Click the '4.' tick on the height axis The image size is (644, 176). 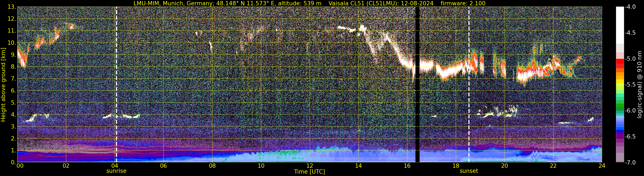click(x=13, y=115)
